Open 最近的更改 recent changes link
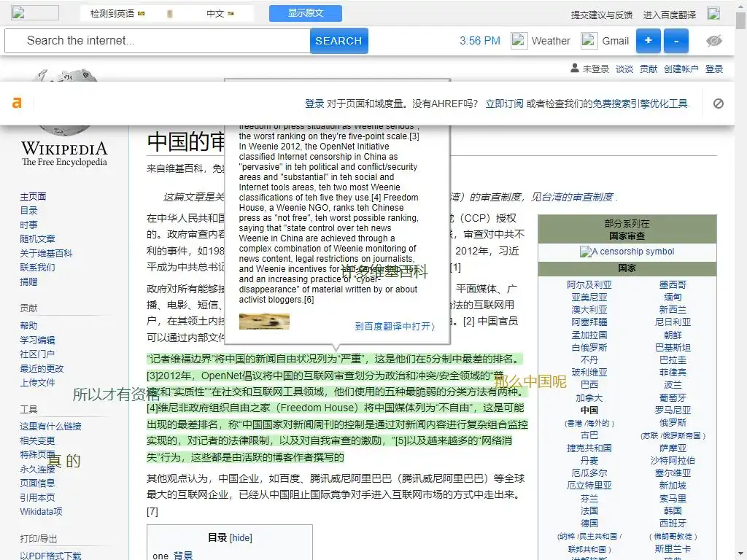The image size is (747, 560). click(42, 368)
